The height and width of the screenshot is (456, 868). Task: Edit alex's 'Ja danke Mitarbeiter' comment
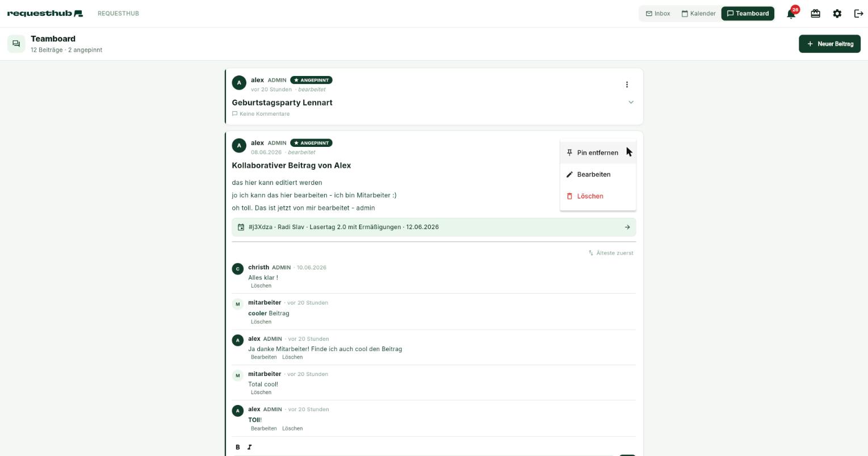point(264,357)
